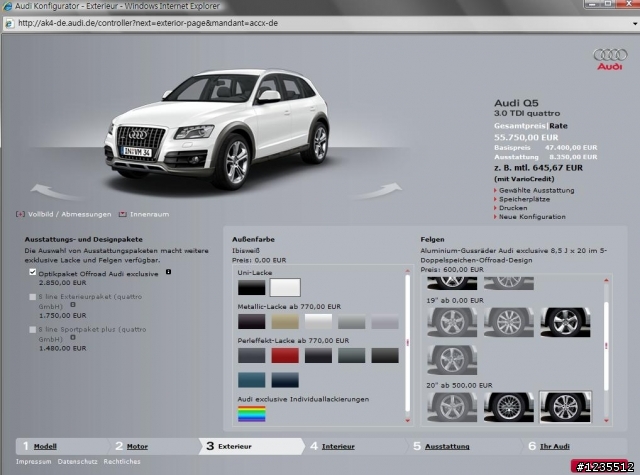Select second 19-inch multi-spoke wheel thumbnail
The width and height of the screenshot is (640, 475).
[509, 322]
